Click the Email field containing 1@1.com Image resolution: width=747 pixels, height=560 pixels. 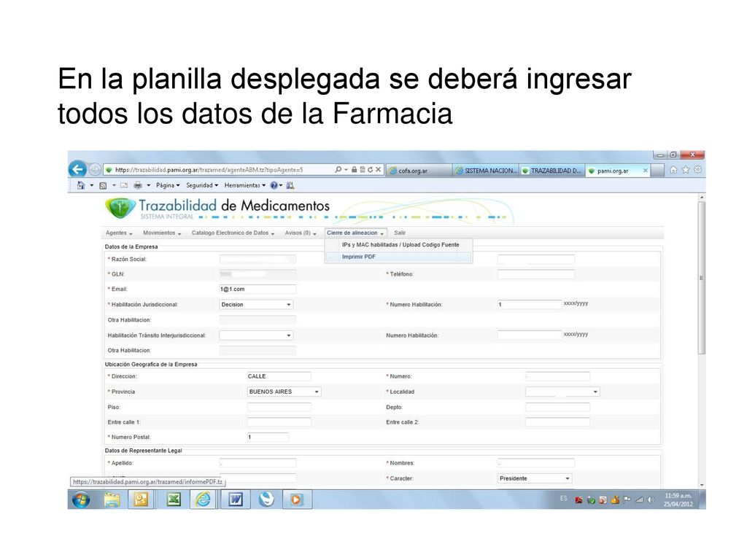[258, 289]
